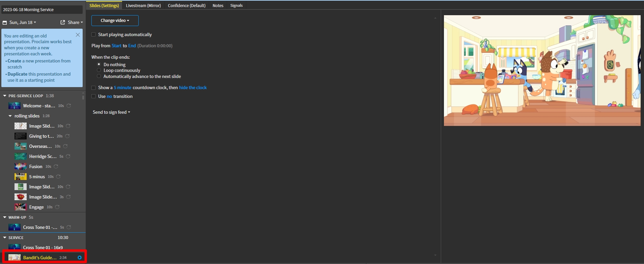
Task: Click the End time link
Action: (132, 46)
